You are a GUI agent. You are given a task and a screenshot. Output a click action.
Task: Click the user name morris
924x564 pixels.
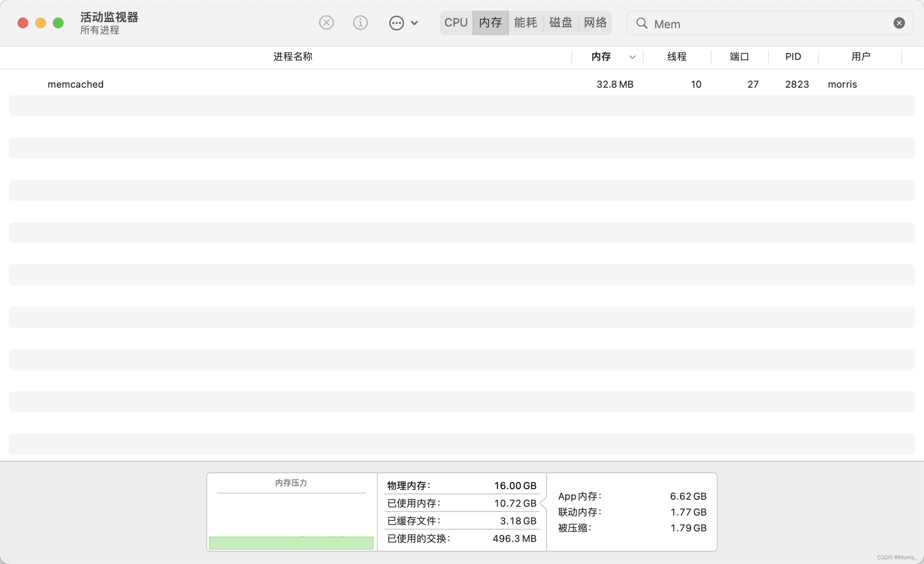842,84
